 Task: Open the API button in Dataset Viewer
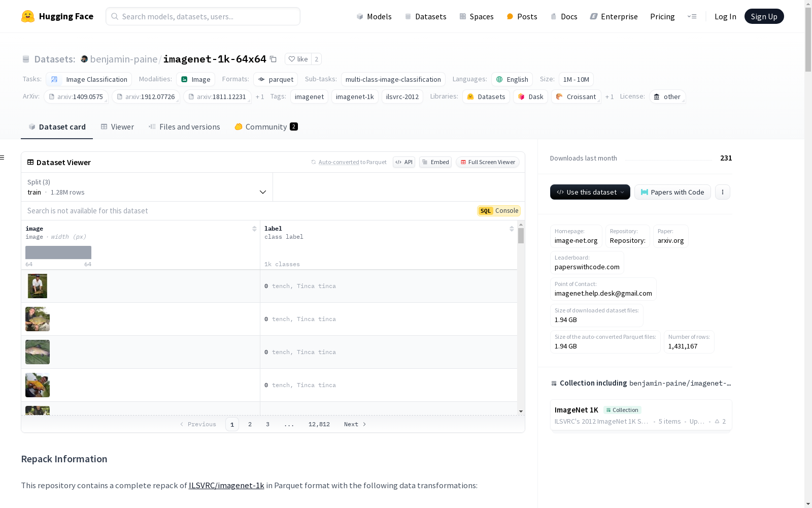pos(404,162)
